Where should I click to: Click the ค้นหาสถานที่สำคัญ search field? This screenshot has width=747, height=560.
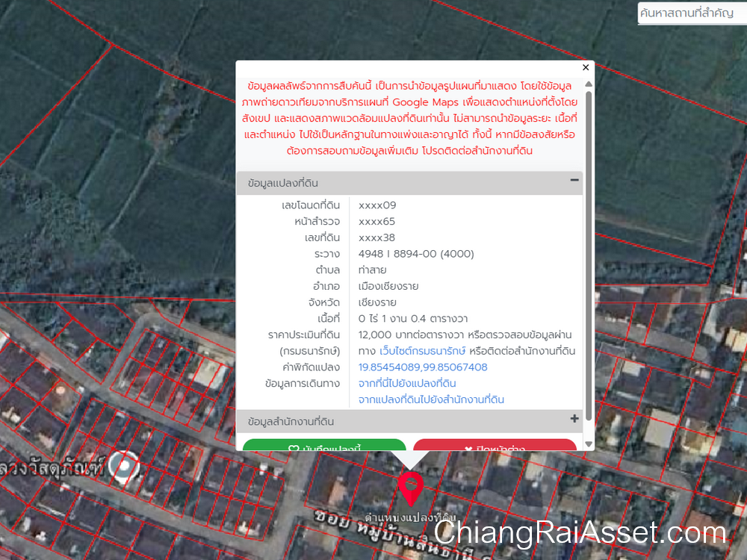(x=691, y=13)
